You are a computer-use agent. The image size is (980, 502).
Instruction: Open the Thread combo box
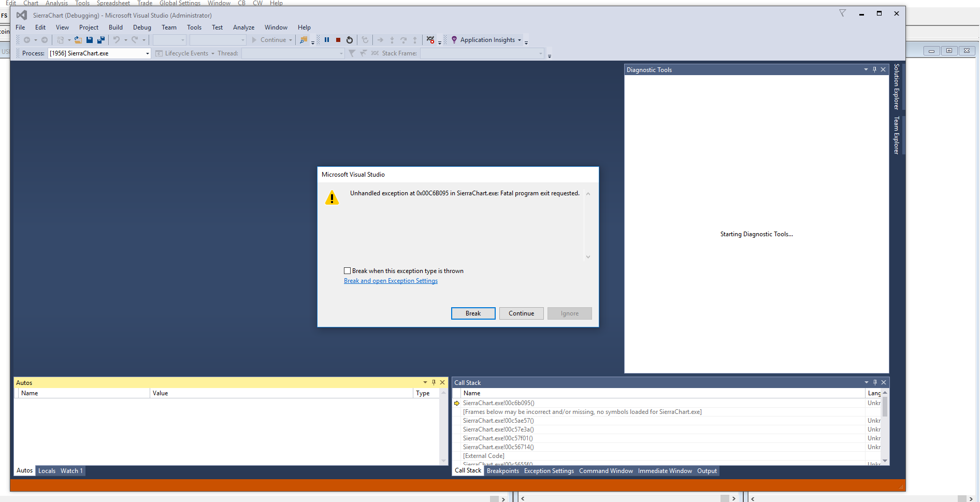point(293,53)
